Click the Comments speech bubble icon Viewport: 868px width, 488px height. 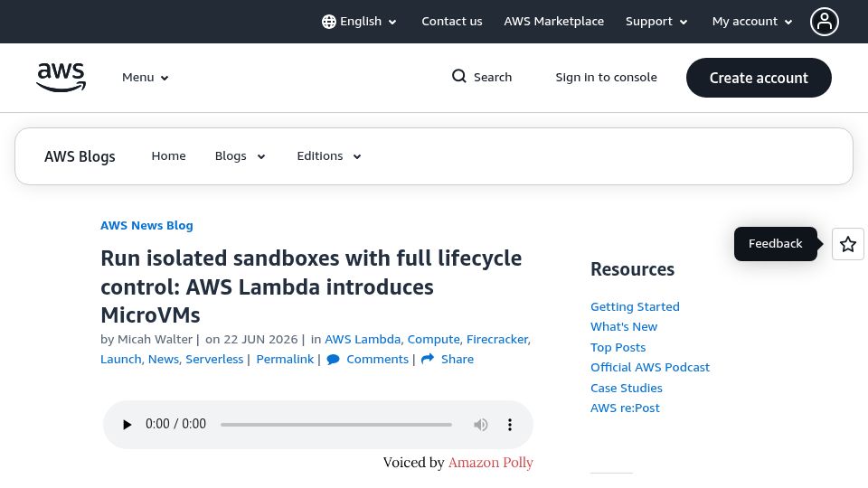(x=334, y=360)
